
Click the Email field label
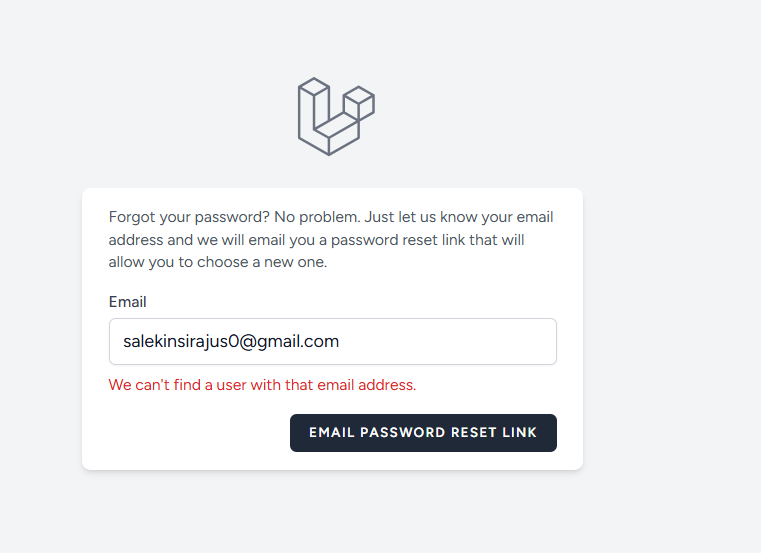tap(128, 302)
